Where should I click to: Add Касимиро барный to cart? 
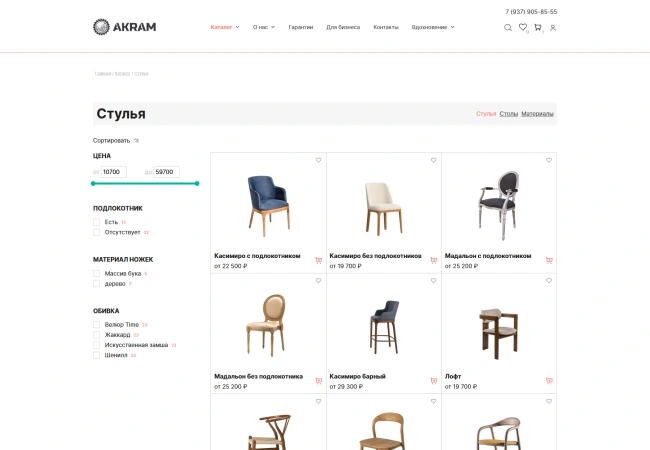point(433,381)
